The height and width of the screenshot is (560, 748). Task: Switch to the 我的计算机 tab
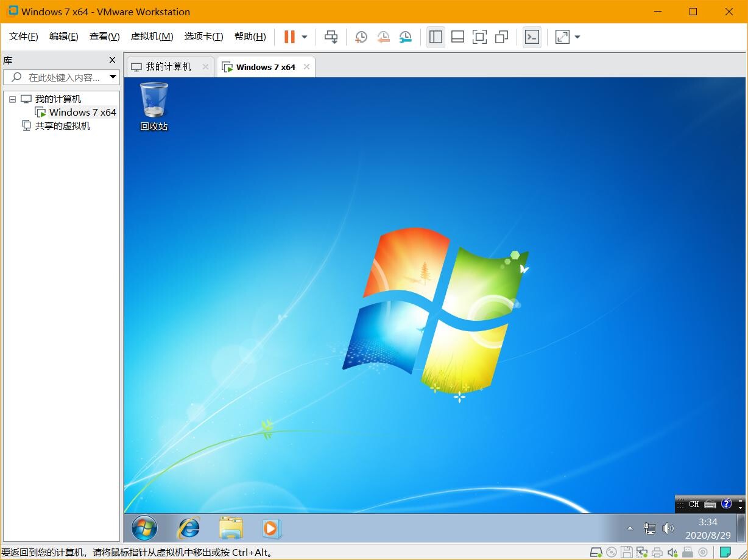pyautogui.click(x=168, y=67)
